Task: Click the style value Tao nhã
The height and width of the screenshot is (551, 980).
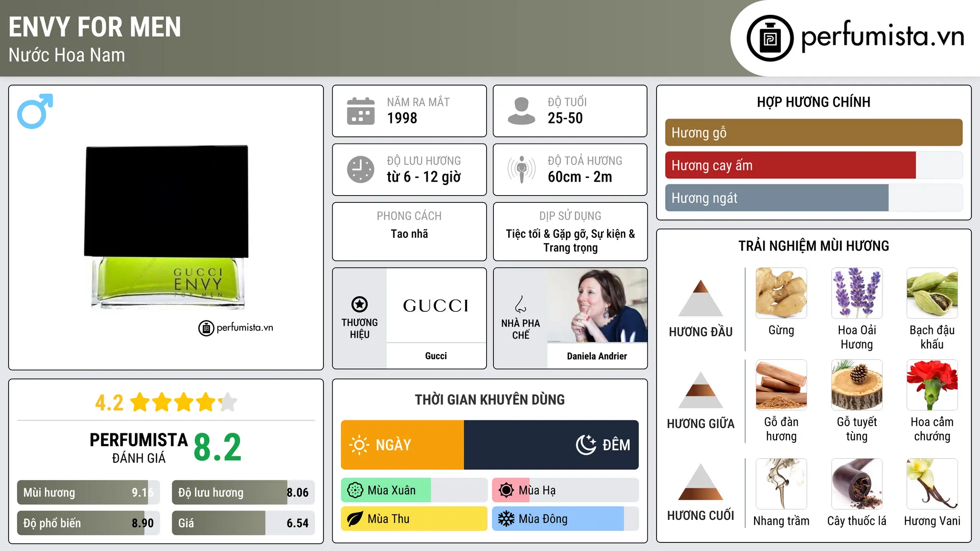Action: click(x=409, y=234)
